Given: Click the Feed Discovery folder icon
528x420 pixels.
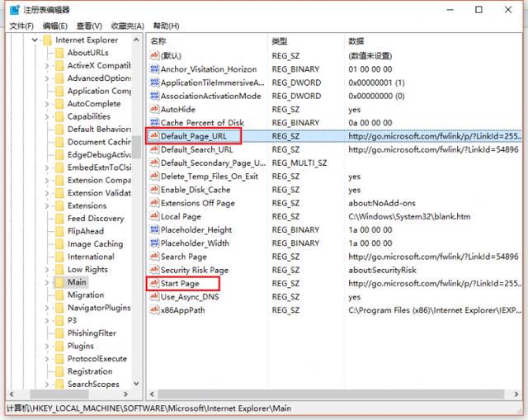Looking at the screenshot, I should pyautogui.click(x=59, y=219).
